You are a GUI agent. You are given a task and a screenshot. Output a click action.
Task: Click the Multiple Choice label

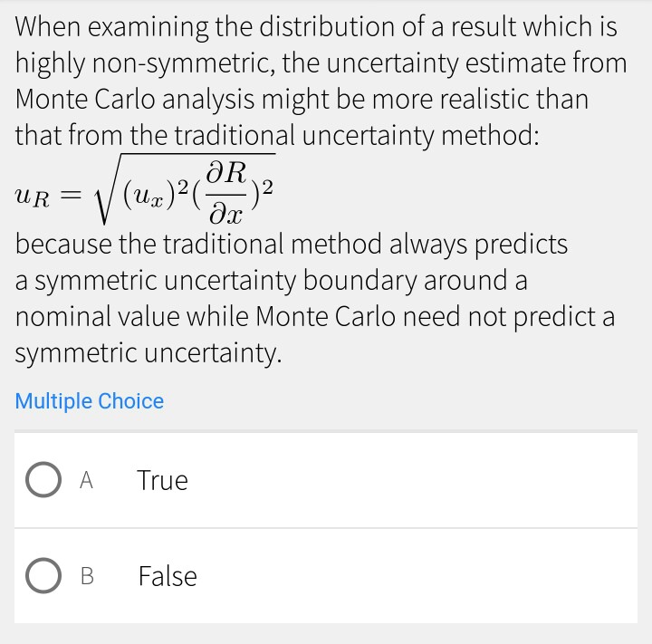pyautogui.click(x=90, y=401)
